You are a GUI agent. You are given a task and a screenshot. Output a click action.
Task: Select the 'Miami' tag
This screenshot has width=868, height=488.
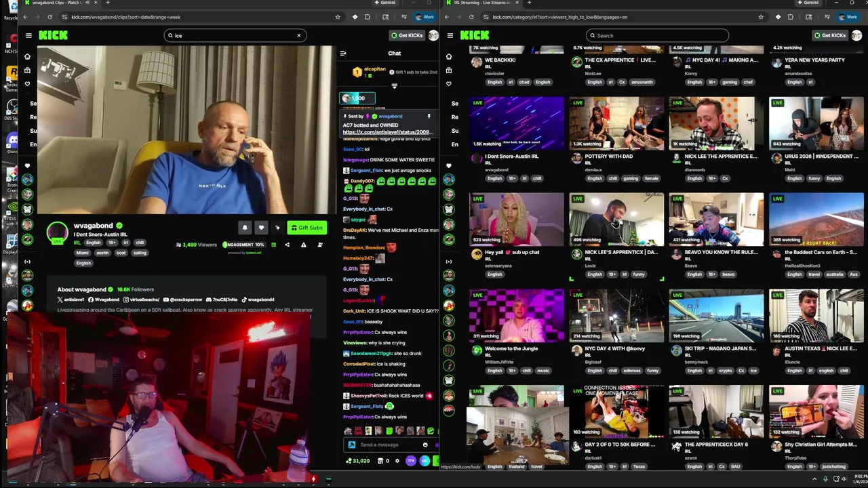tap(83, 252)
